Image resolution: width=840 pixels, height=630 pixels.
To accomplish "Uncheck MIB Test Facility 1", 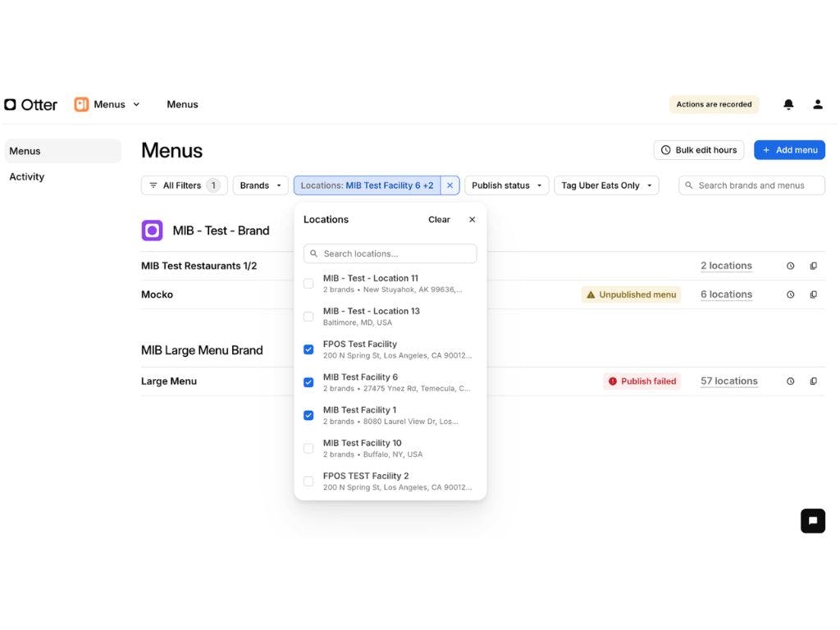I will pos(308,416).
